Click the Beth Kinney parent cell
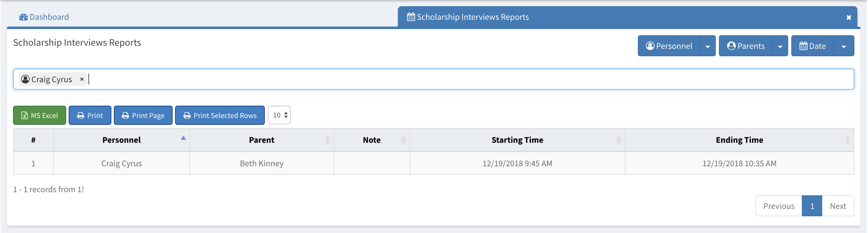 point(261,163)
